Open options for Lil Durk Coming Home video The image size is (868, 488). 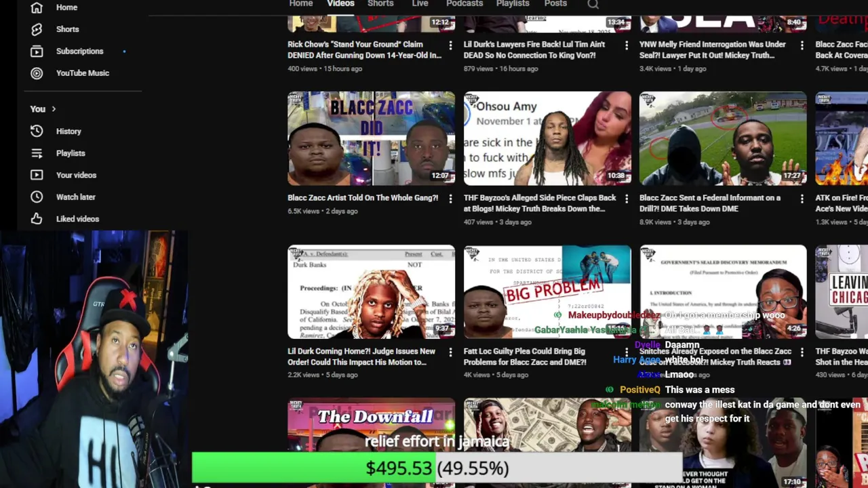[450, 351]
